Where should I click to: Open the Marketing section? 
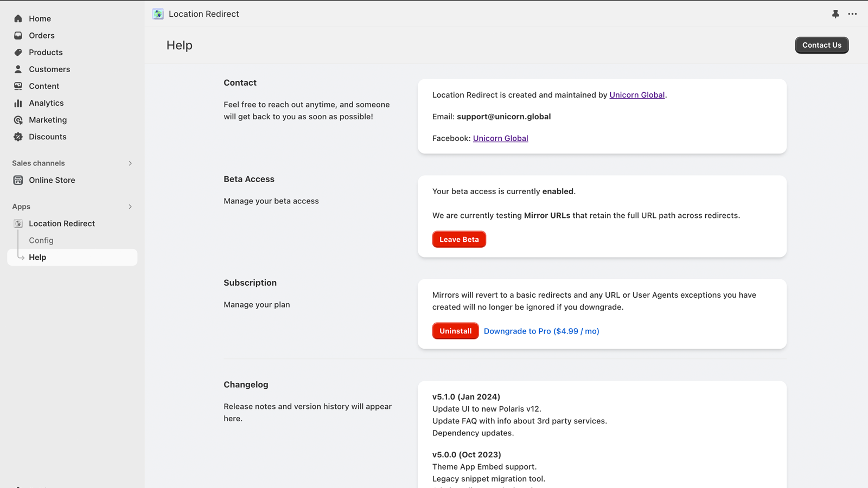(48, 120)
